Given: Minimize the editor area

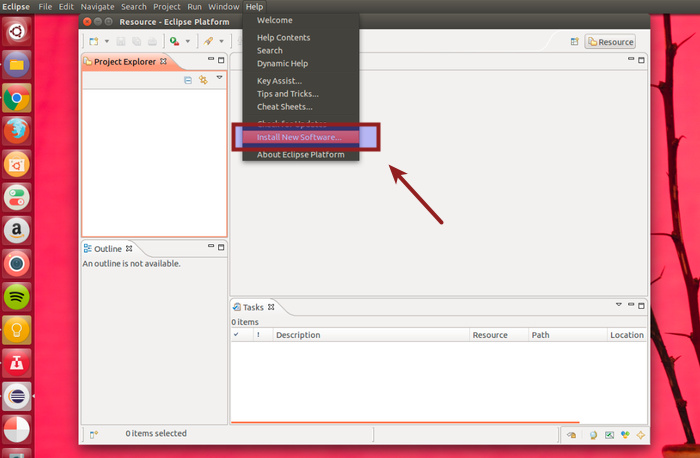Looking at the screenshot, I should coord(631,59).
